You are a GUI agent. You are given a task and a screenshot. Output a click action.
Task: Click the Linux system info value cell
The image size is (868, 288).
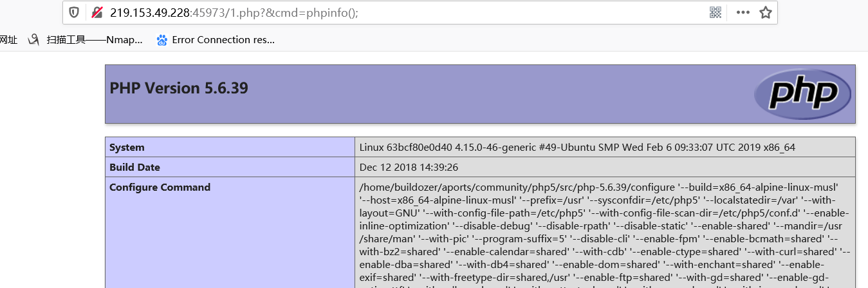[605, 147]
